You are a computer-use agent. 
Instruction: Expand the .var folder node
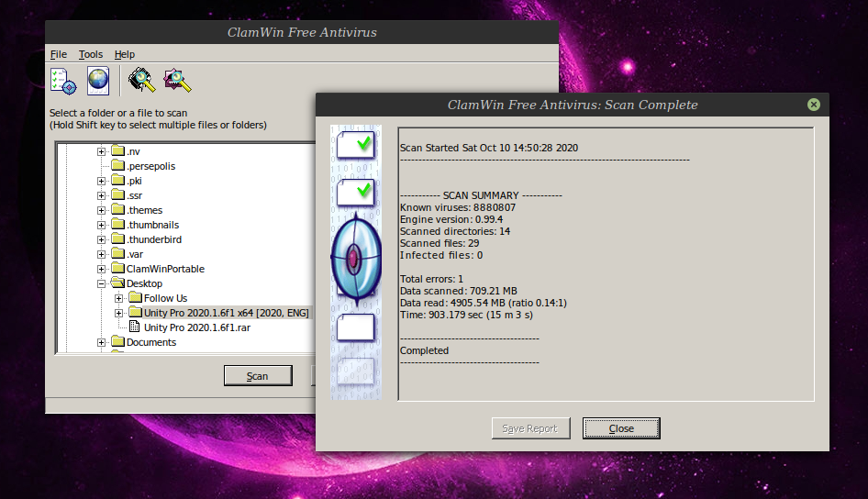click(x=101, y=254)
